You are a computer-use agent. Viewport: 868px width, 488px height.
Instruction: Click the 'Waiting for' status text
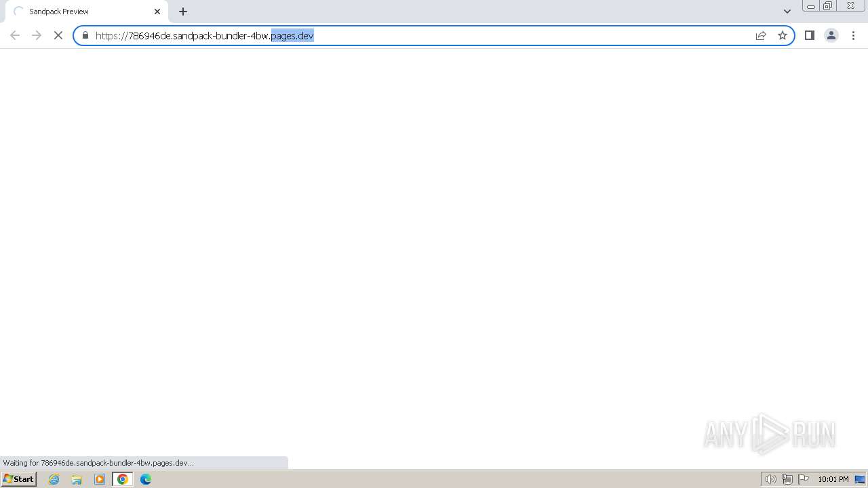click(x=98, y=463)
